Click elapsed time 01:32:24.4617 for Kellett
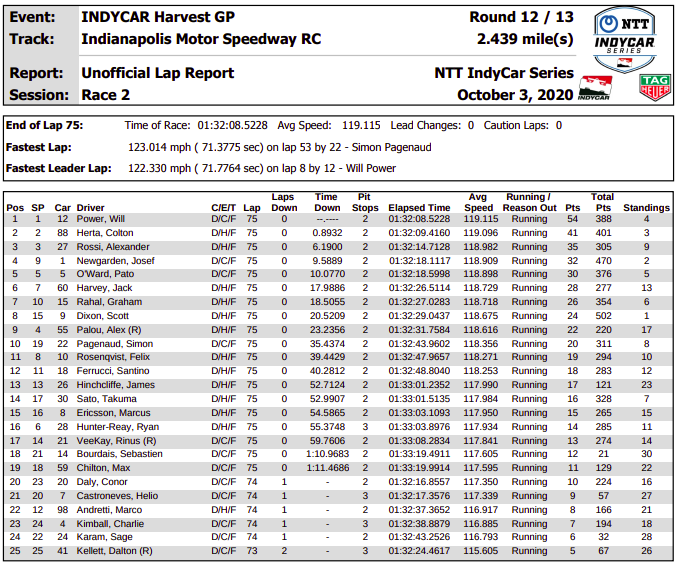The width and height of the screenshot is (681, 565). click(419, 551)
